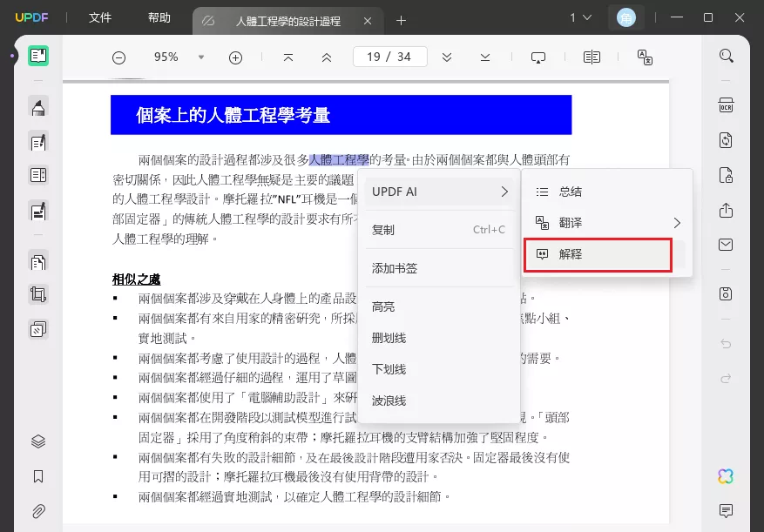The width and height of the screenshot is (764, 532).
Task: Open the 文件 menu
Action: [x=100, y=17]
